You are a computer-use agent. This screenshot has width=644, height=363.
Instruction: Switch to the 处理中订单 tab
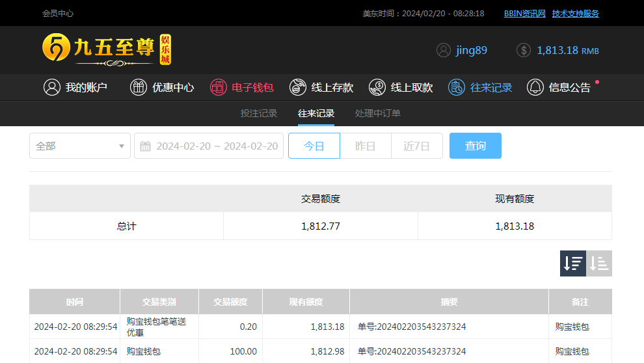(378, 113)
